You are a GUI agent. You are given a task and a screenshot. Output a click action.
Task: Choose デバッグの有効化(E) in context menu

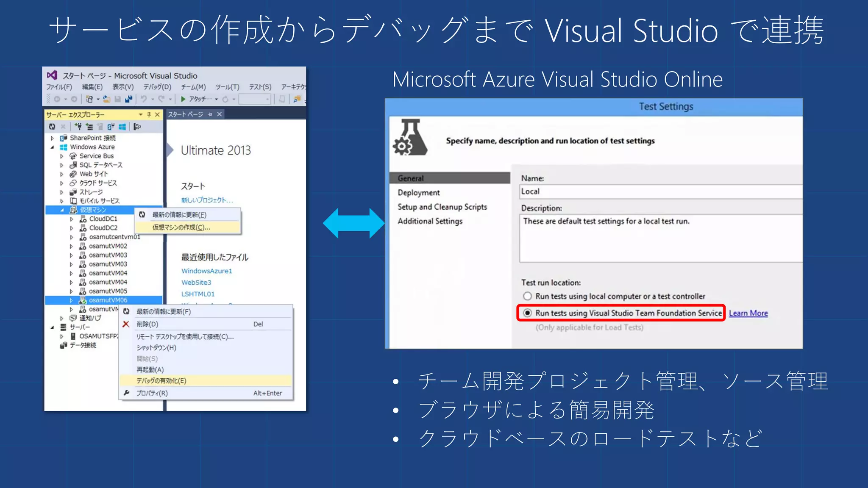click(206, 380)
